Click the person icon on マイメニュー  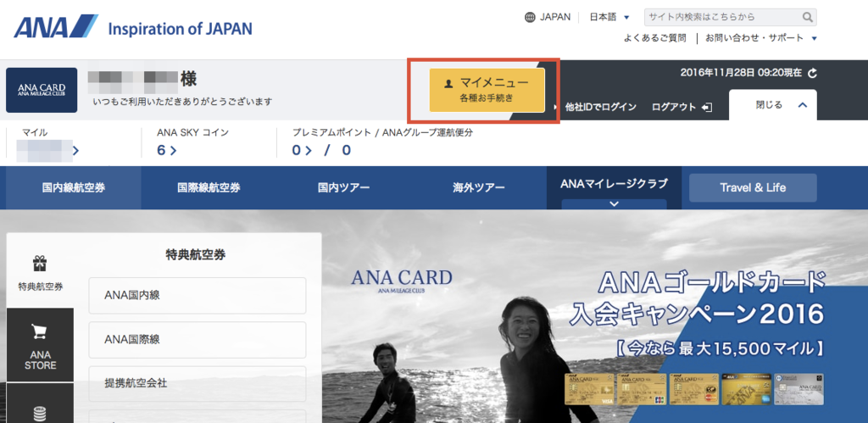coord(449,84)
